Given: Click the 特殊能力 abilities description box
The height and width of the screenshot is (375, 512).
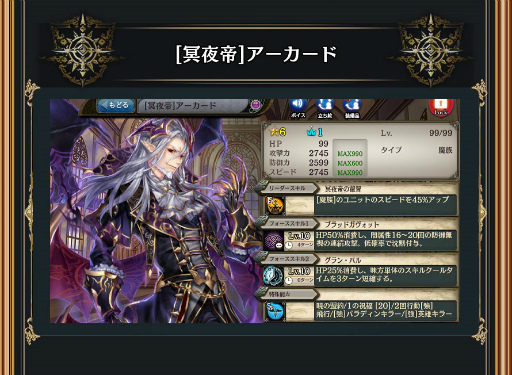Looking at the screenshot, I should pyautogui.click(x=385, y=310).
